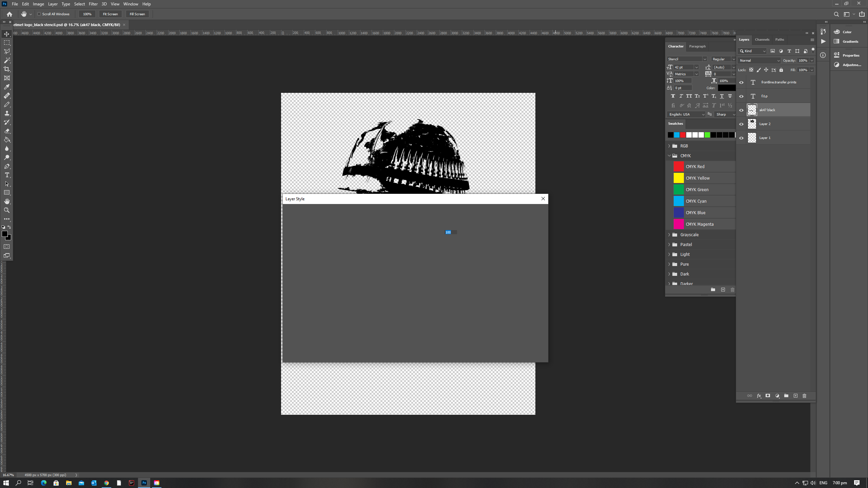Select the Eyedropper tool

pyautogui.click(x=7, y=87)
